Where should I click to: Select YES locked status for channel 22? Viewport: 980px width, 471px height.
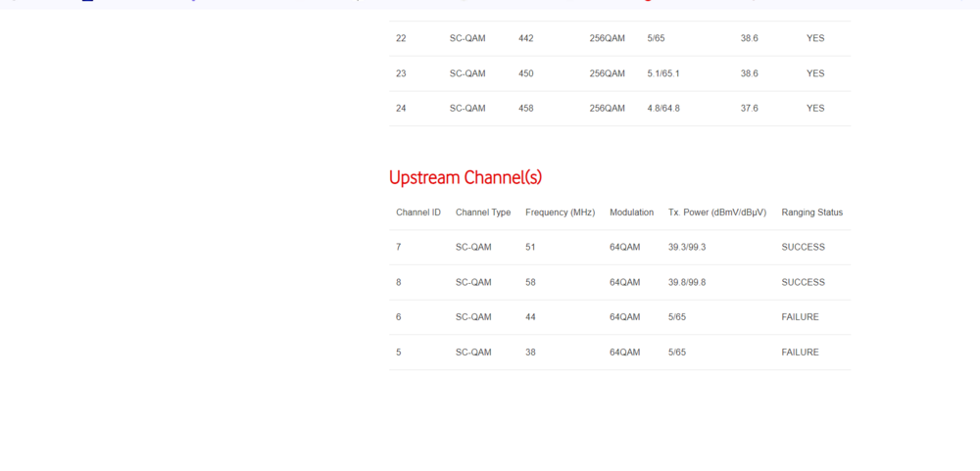coord(815,38)
